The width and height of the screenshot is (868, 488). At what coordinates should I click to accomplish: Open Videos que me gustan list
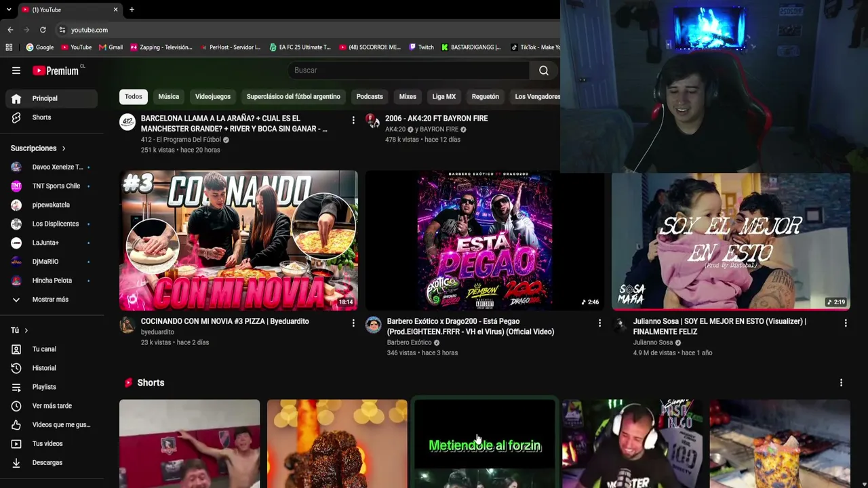point(52,425)
